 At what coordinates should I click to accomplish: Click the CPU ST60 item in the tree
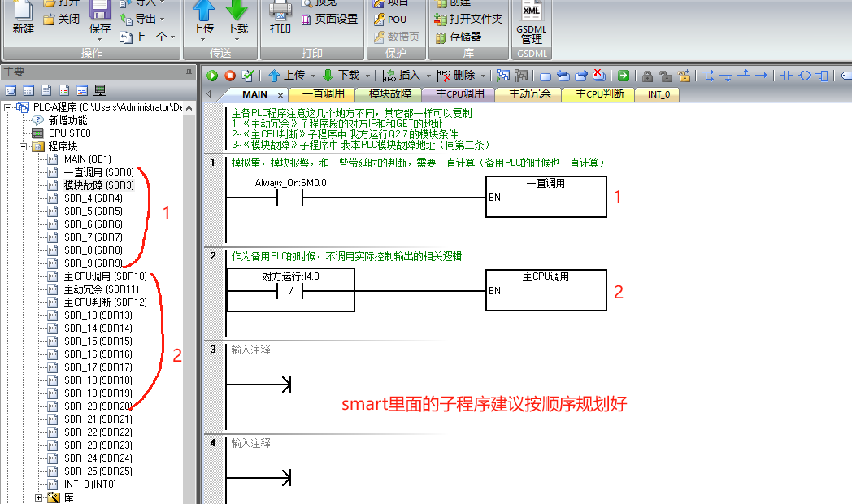click(x=69, y=133)
